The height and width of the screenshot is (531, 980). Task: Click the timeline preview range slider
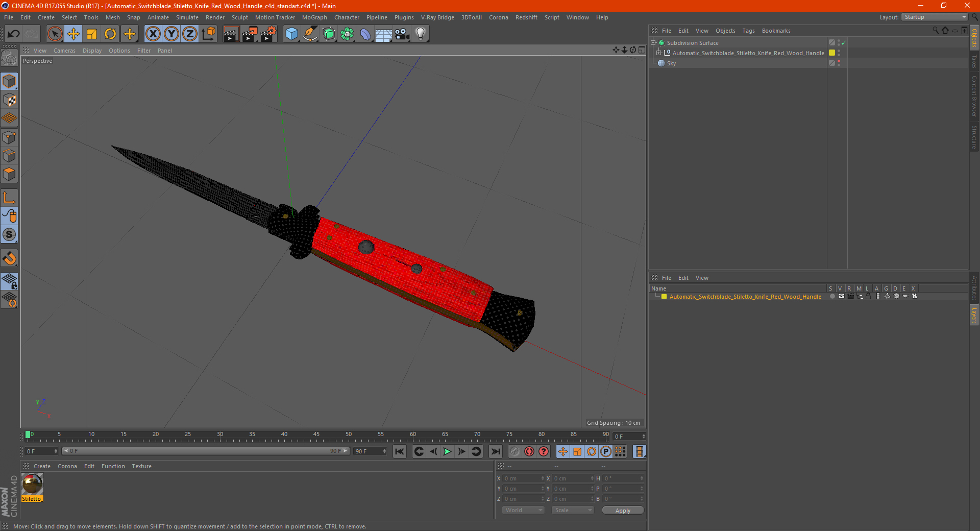coord(206,451)
